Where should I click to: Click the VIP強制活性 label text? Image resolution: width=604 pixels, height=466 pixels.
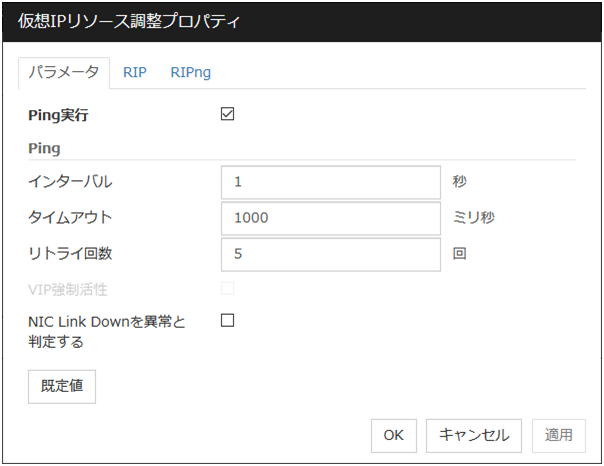pos(68,289)
